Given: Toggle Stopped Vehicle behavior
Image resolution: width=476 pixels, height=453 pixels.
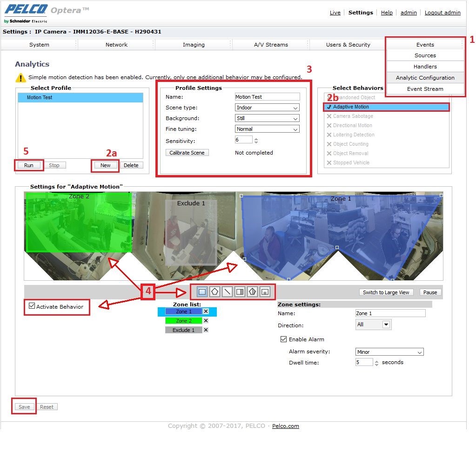Looking at the screenshot, I should (x=386, y=162).
